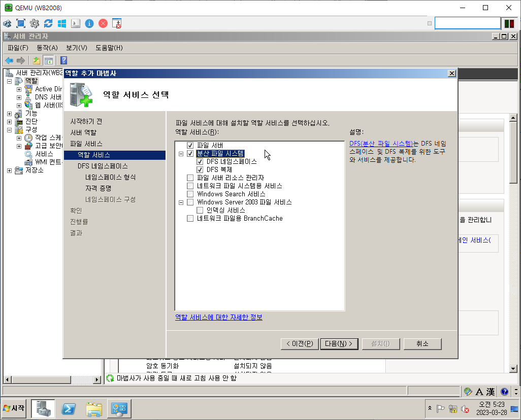This screenshot has height=420, width=521.
Task: Open 역할 서비스에 대한 자세한 정보 link
Action: [x=219, y=317]
